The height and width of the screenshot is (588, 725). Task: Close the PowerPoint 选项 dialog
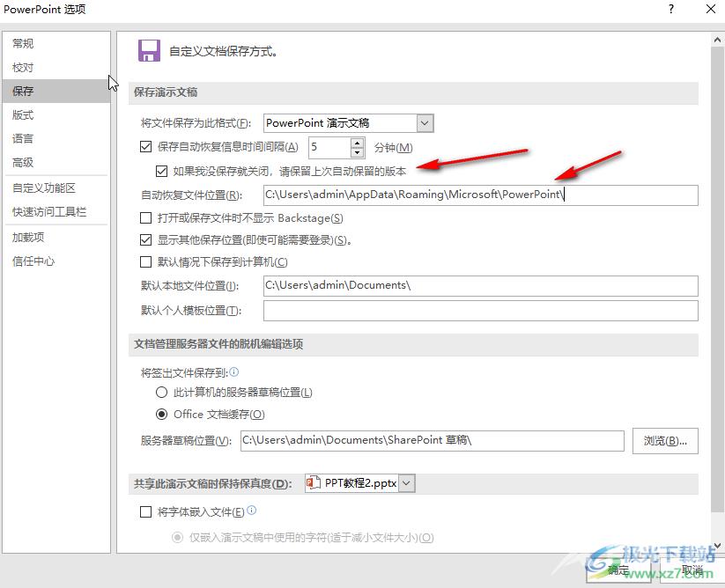coord(711,9)
